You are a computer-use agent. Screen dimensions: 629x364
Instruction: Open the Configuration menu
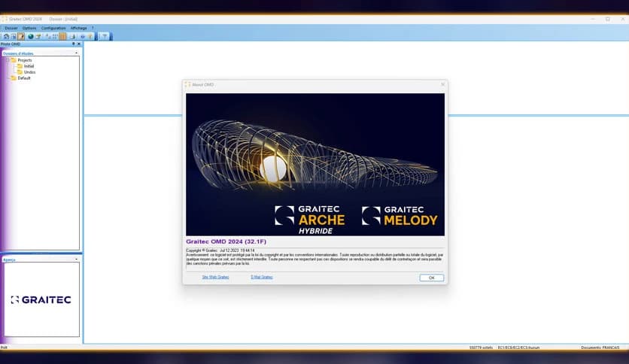(x=53, y=28)
